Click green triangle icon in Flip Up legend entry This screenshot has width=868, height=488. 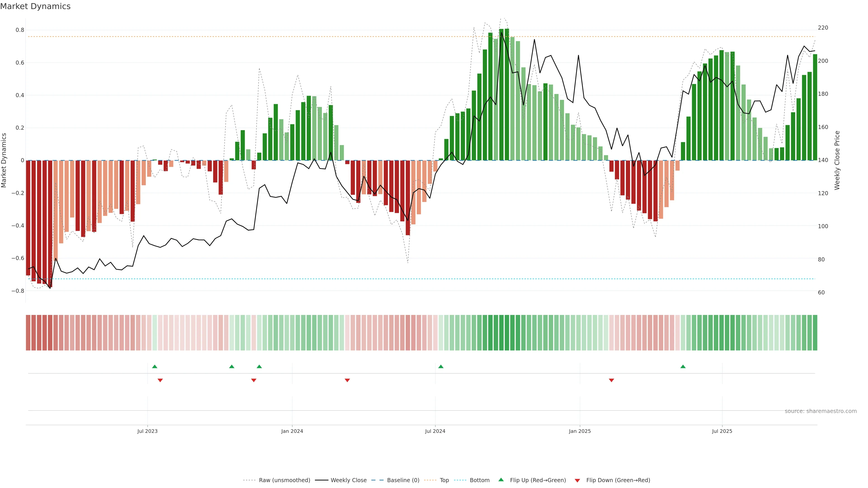[x=501, y=480]
